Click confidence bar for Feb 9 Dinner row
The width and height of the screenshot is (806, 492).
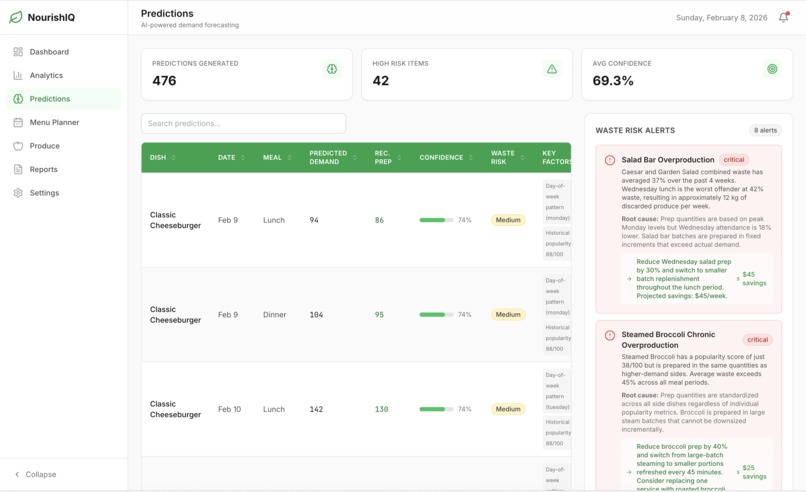point(436,315)
